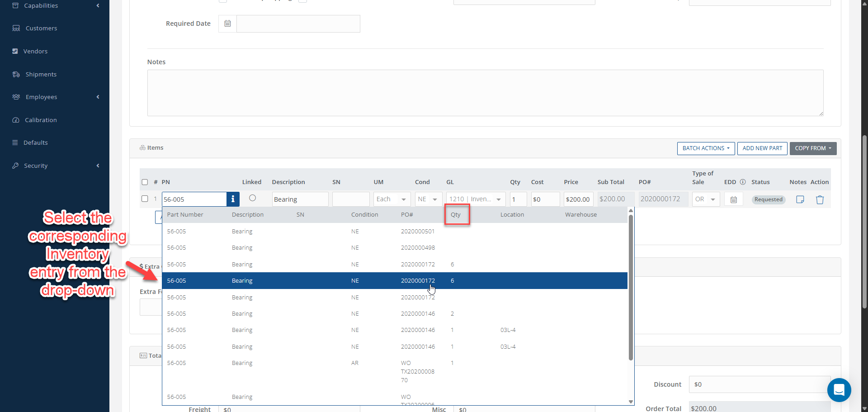Open the EDD calendar for item row
The width and height of the screenshot is (868, 412).
733,199
